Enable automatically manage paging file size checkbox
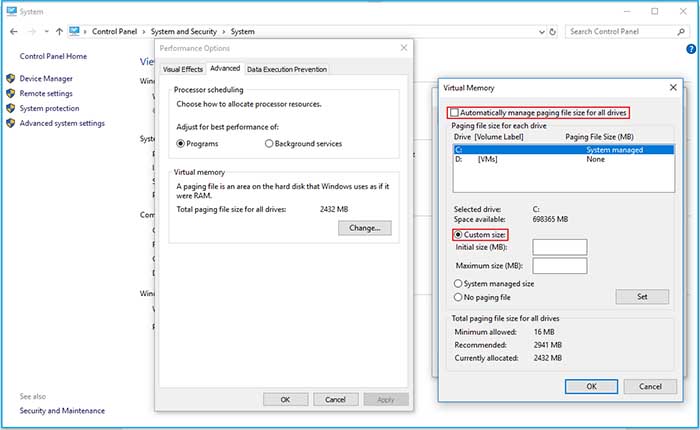 pos(456,112)
